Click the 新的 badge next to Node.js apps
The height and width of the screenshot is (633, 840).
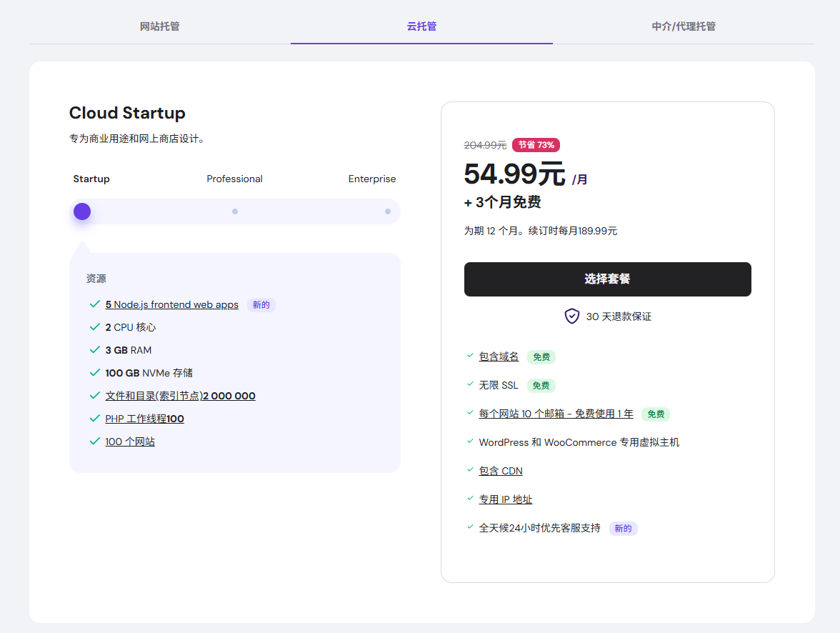pos(261,304)
